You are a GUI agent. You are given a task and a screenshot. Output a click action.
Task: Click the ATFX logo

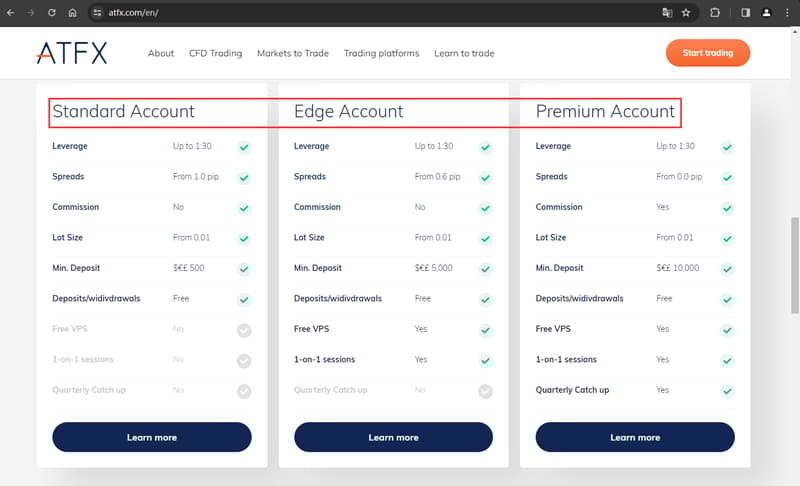tap(71, 53)
